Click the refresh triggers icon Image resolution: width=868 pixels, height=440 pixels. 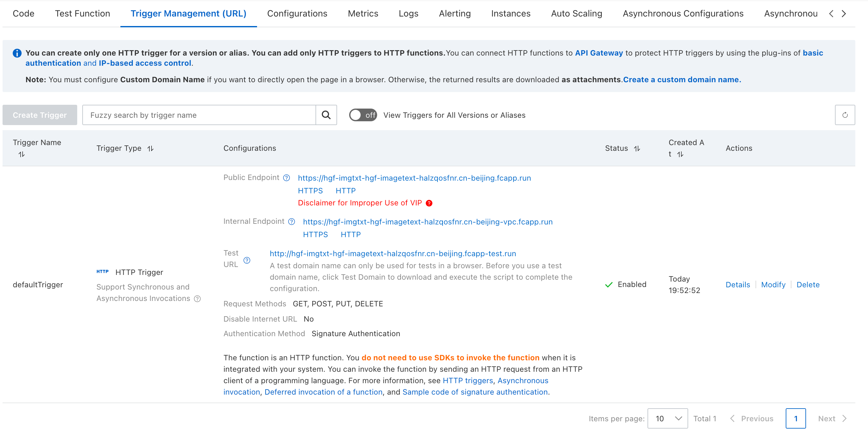coord(844,115)
